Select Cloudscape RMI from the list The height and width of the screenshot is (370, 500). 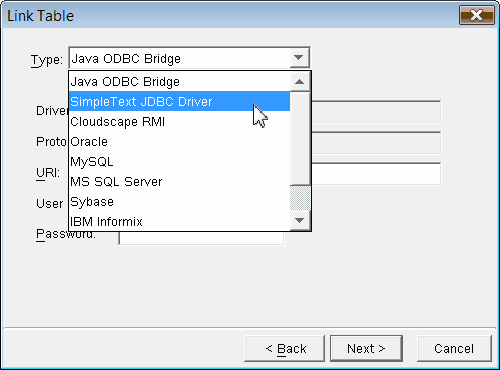pos(179,121)
